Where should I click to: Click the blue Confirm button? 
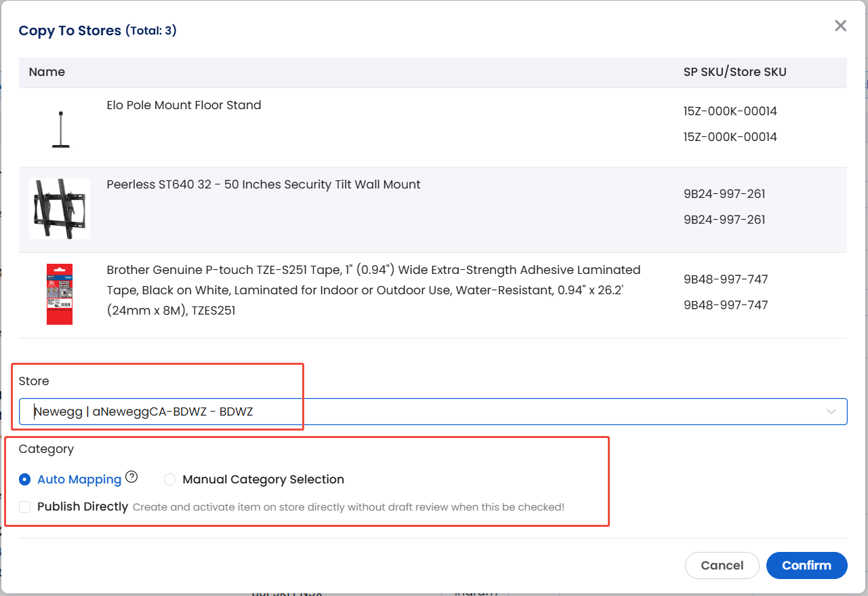click(806, 565)
